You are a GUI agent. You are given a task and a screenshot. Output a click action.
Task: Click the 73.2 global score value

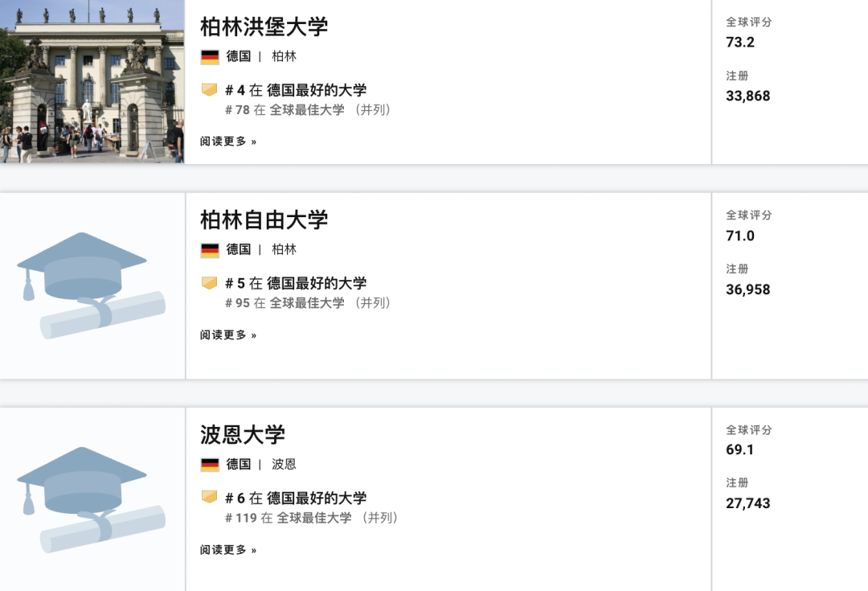(x=740, y=42)
